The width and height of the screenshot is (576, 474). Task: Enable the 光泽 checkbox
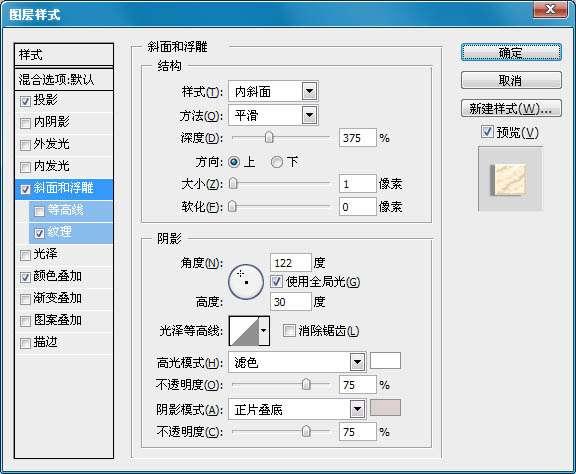pyautogui.click(x=25, y=255)
